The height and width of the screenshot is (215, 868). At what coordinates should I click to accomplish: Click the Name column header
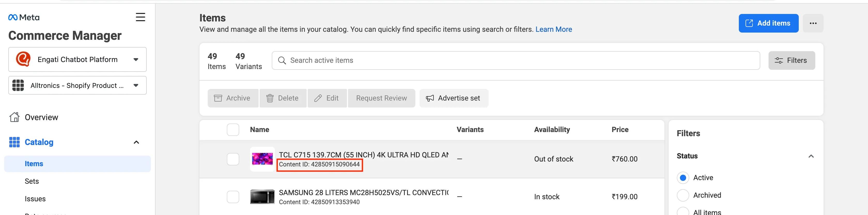click(259, 130)
